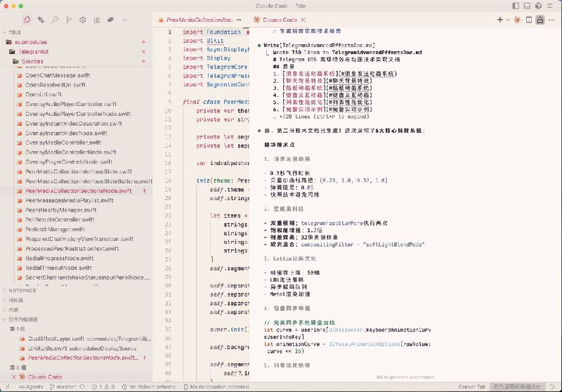This screenshot has width=562, height=392.
Task: Select No destination selected in status bar
Action: click(x=216, y=387)
